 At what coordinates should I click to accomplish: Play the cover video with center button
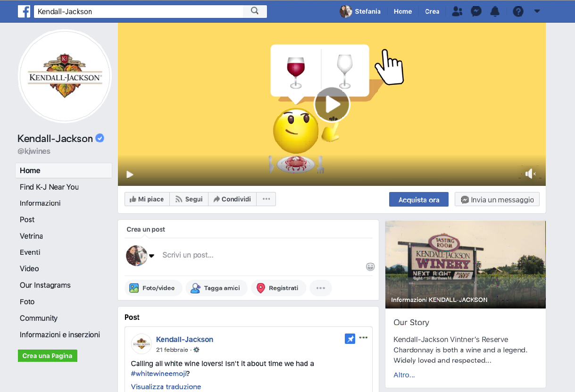pyautogui.click(x=332, y=104)
